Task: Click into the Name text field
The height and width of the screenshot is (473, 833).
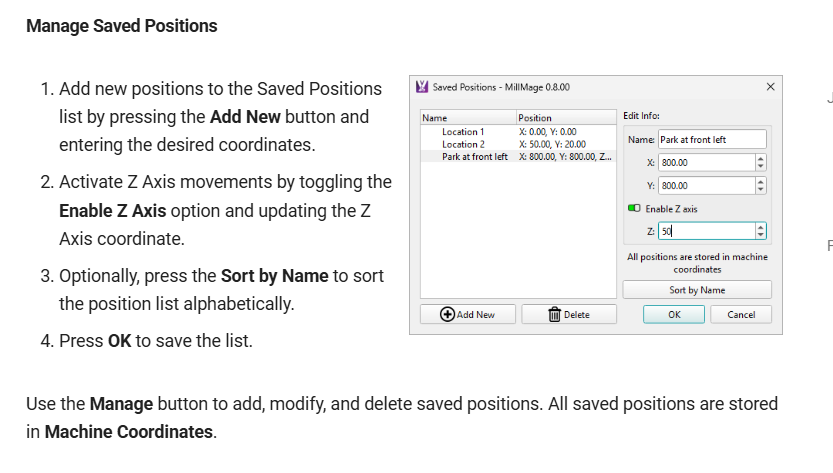Action: point(711,139)
